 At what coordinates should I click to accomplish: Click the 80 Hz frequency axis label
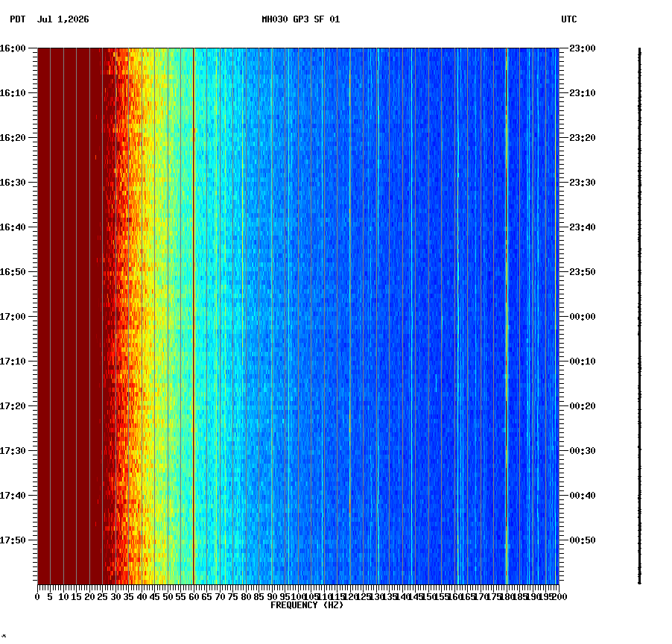(246, 597)
